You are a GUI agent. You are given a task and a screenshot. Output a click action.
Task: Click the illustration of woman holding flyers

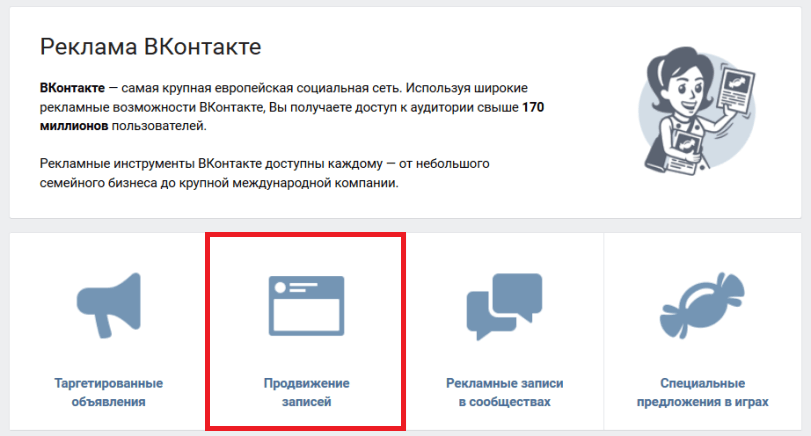click(x=697, y=111)
